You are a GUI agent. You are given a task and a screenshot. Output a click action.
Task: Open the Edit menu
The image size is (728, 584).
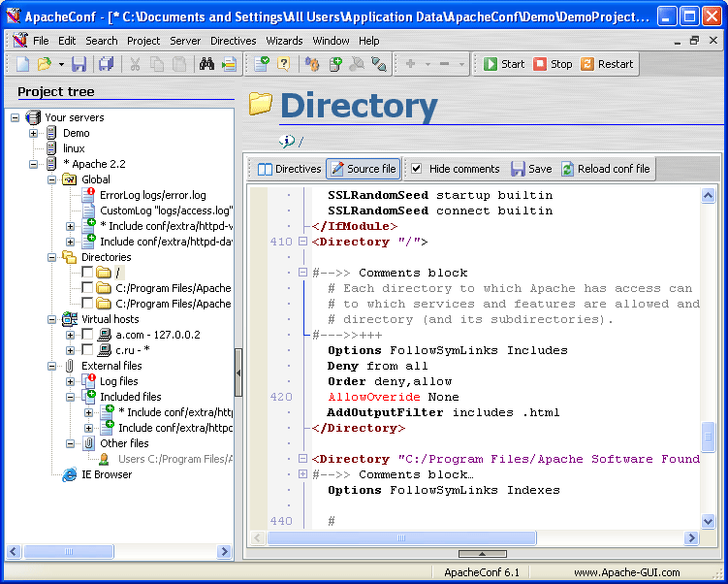tap(67, 41)
